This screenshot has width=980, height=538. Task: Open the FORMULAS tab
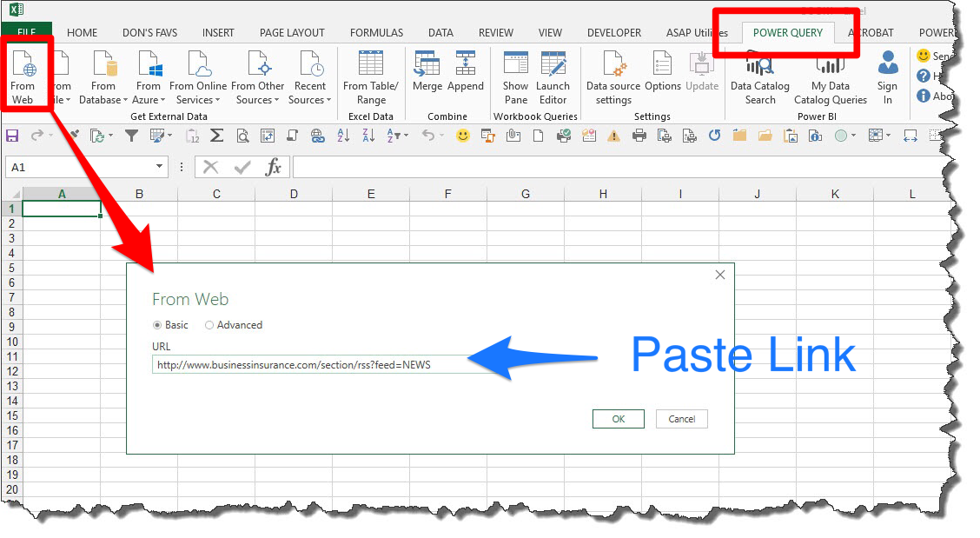pyautogui.click(x=376, y=32)
